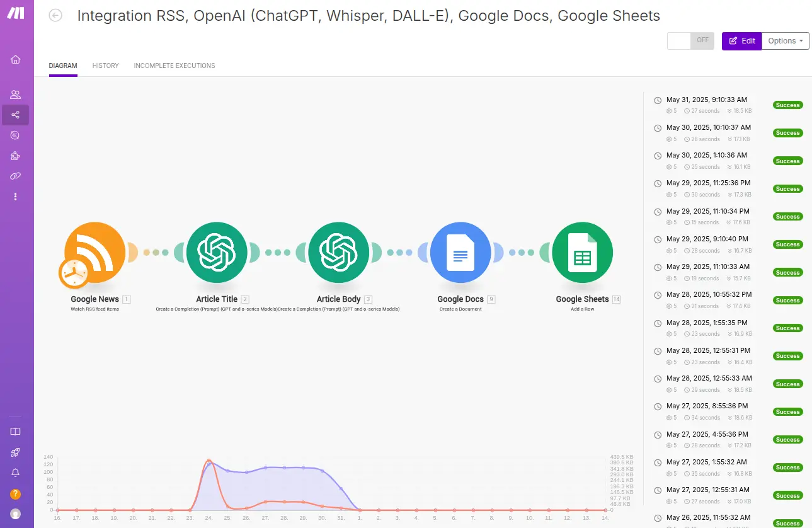812x528 pixels.
Task: Toggle the scenario ON/OFF switch
Action: click(x=690, y=41)
